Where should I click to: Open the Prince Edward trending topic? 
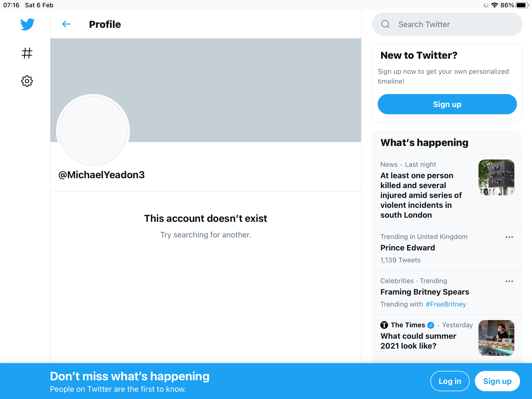(x=408, y=248)
